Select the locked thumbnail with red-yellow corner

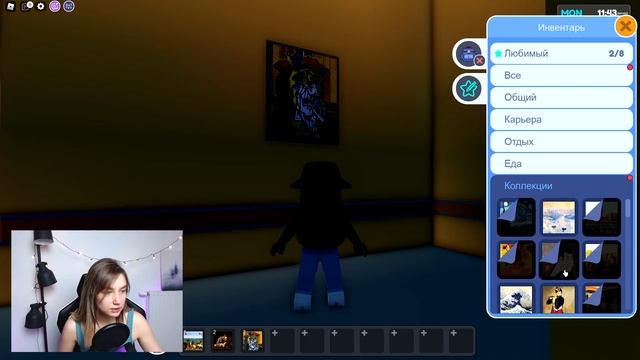(x=516, y=260)
